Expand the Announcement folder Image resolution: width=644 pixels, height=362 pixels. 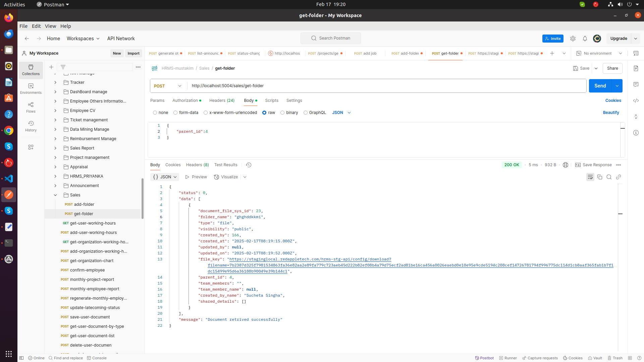[55, 186]
